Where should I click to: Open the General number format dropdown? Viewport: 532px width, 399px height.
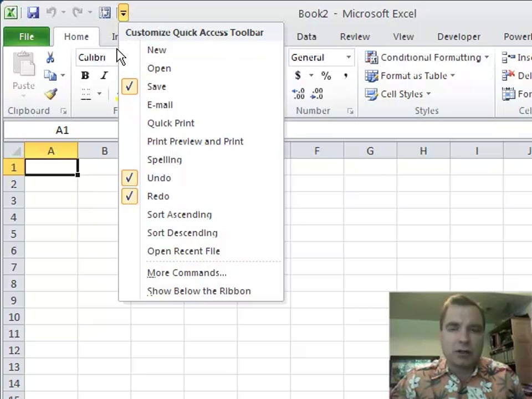click(x=349, y=57)
